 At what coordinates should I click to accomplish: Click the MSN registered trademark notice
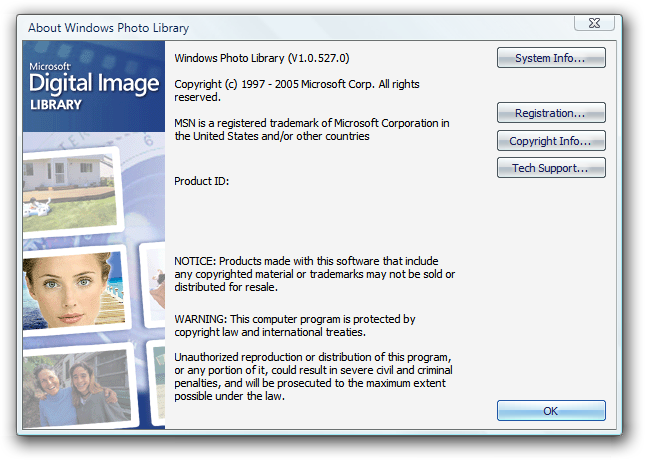[312, 130]
